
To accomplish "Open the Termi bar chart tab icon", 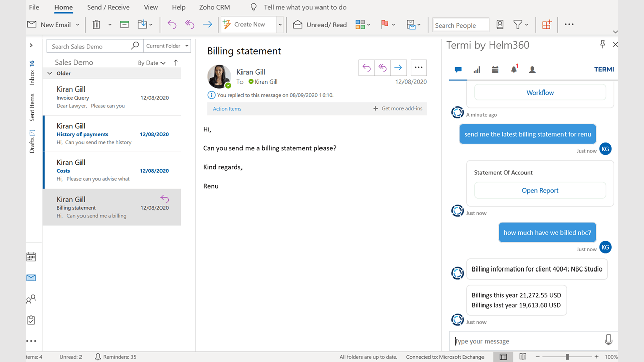I will click(x=477, y=70).
